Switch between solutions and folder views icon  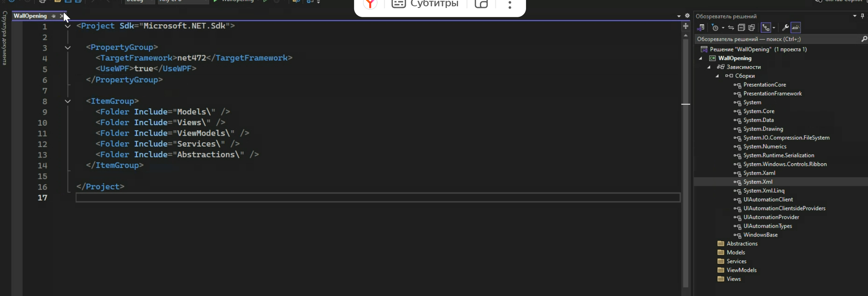701,28
